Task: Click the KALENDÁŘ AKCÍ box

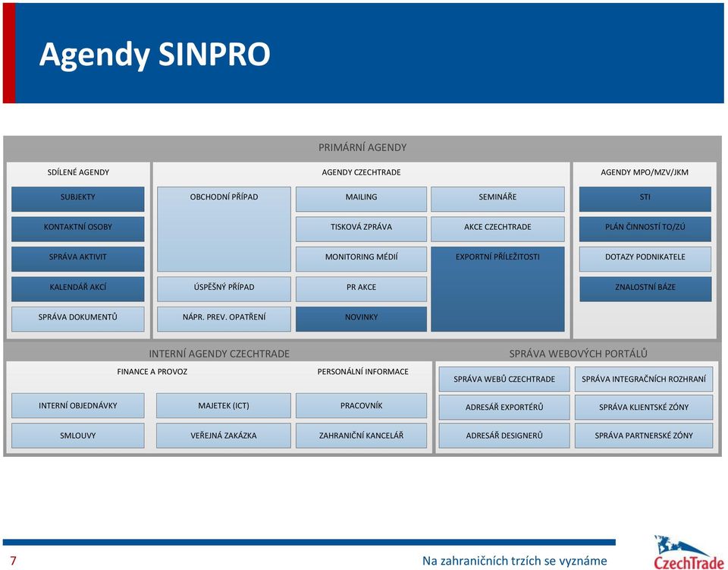Action: pos(78,289)
